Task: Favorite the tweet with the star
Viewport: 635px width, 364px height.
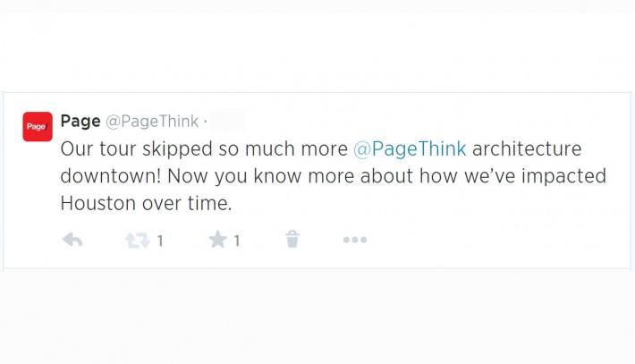Action: click(x=217, y=240)
